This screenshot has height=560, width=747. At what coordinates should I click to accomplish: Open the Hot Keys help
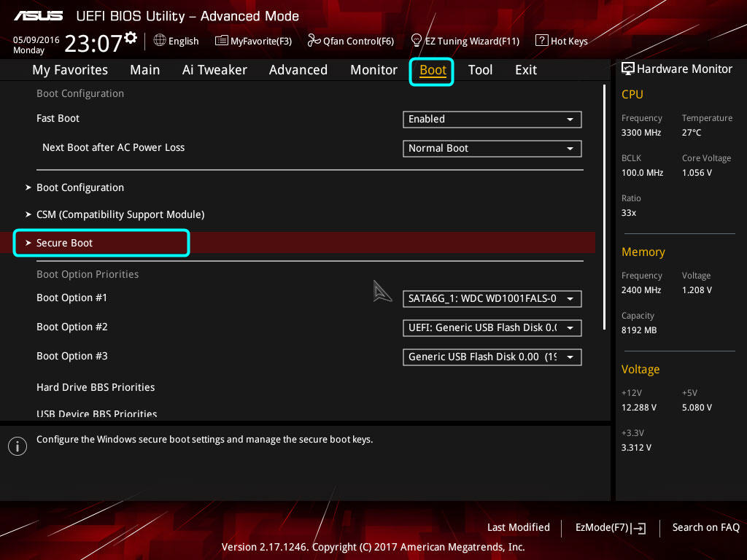tap(569, 41)
